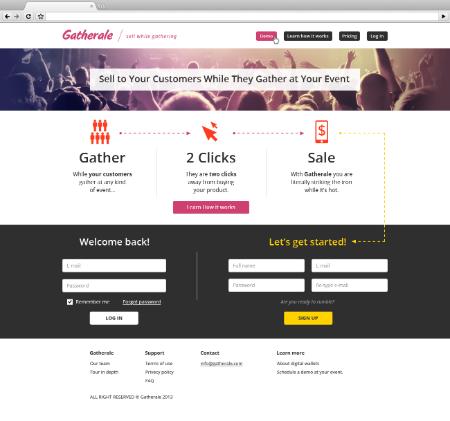Open Learn how it works in header
This screenshot has height=421, width=450.
click(x=308, y=36)
